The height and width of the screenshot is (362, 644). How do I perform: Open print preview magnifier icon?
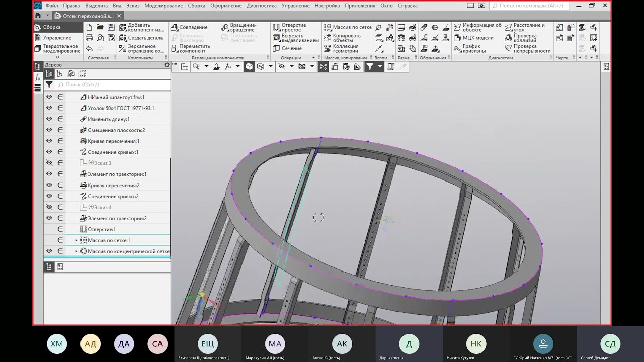point(100,38)
